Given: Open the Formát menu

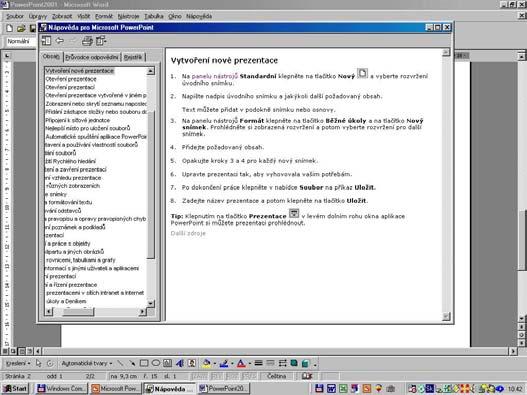Looking at the screenshot, I should pyautogui.click(x=104, y=16).
